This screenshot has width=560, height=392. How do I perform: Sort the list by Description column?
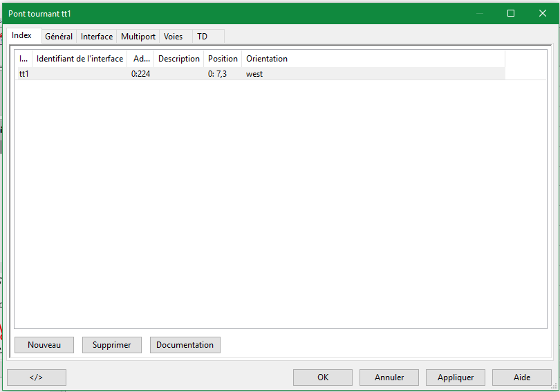tap(178, 59)
